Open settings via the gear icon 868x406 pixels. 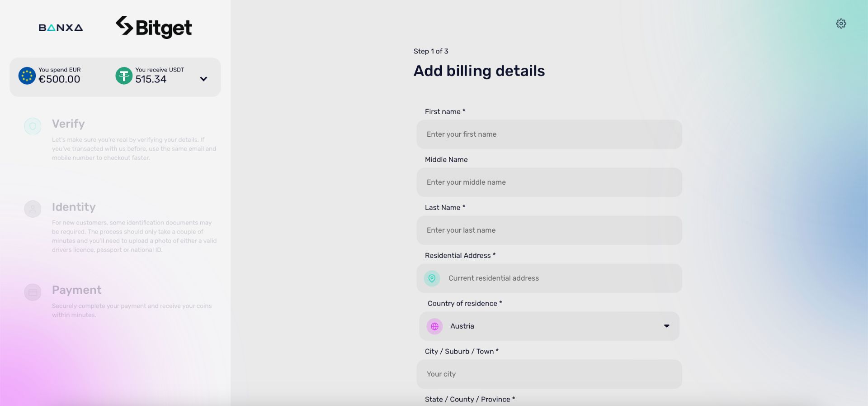[841, 24]
